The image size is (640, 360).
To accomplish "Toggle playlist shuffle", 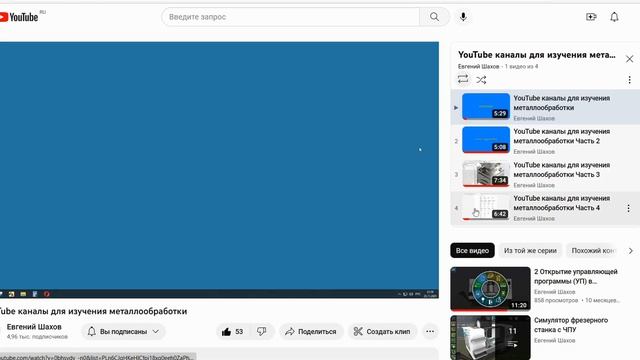I will (481, 80).
